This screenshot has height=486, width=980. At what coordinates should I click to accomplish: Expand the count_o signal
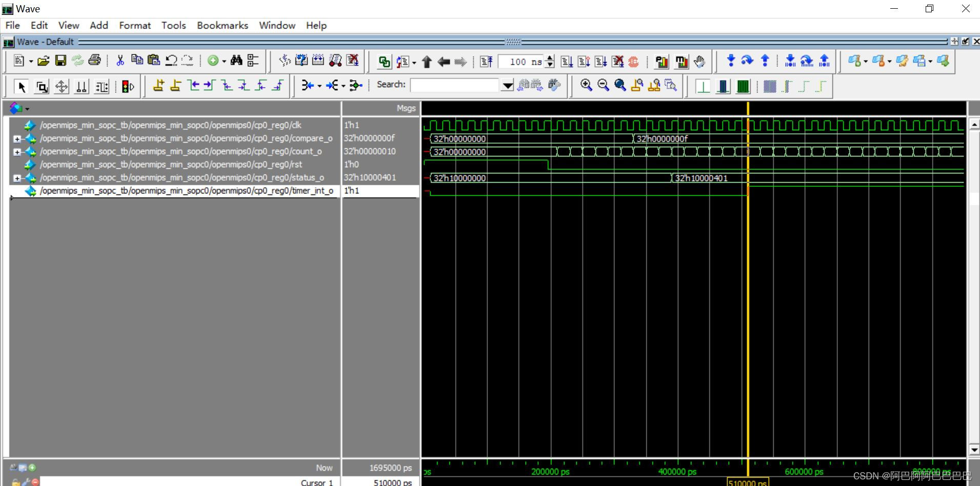coord(17,152)
